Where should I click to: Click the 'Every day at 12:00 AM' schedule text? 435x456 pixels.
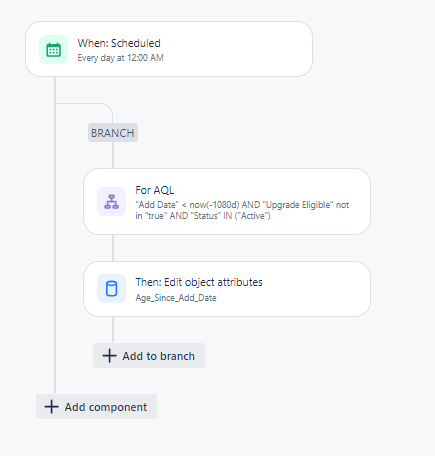(x=121, y=58)
